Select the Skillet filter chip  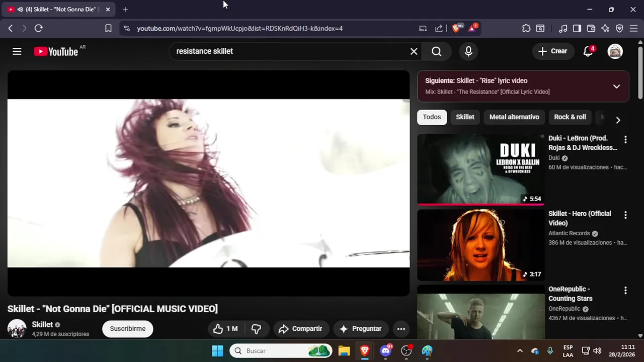[x=465, y=117]
